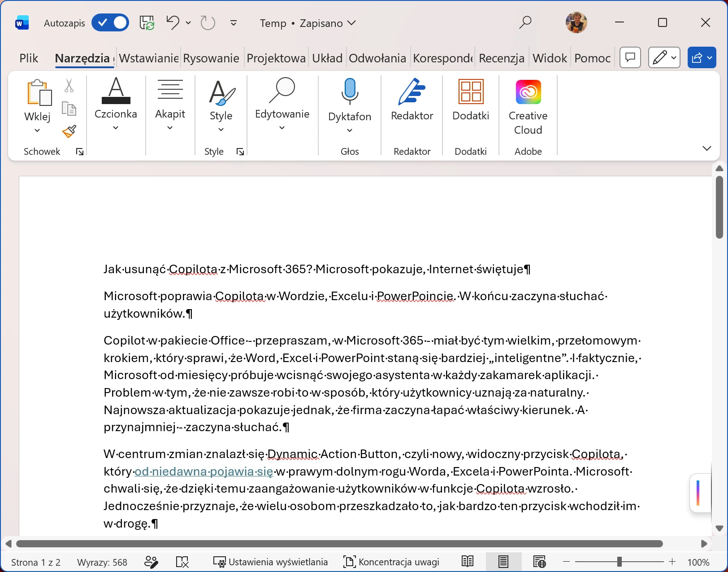Open the Comments speech bubble button
Image resolution: width=728 pixels, height=572 pixels.
coord(630,57)
